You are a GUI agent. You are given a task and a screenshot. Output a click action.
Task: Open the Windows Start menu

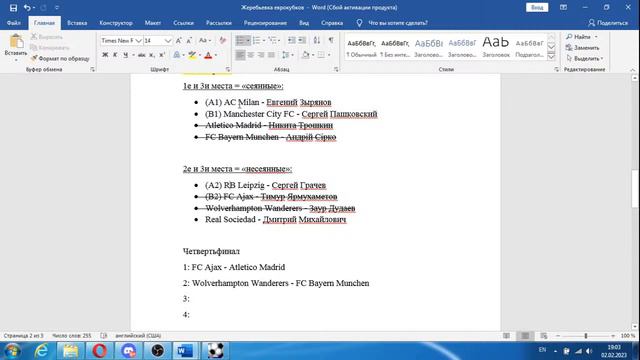tap(12, 351)
